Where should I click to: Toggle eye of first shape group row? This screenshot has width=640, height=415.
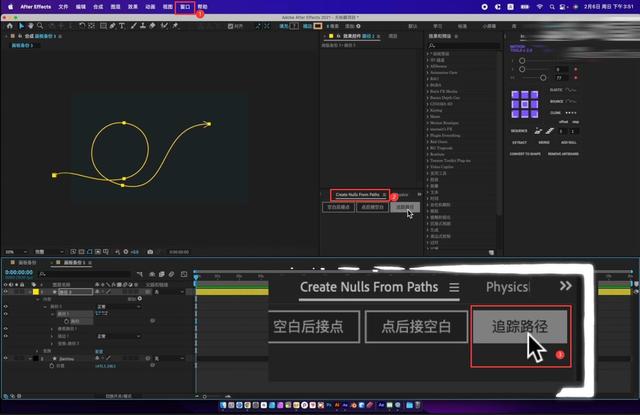pos(6,306)
